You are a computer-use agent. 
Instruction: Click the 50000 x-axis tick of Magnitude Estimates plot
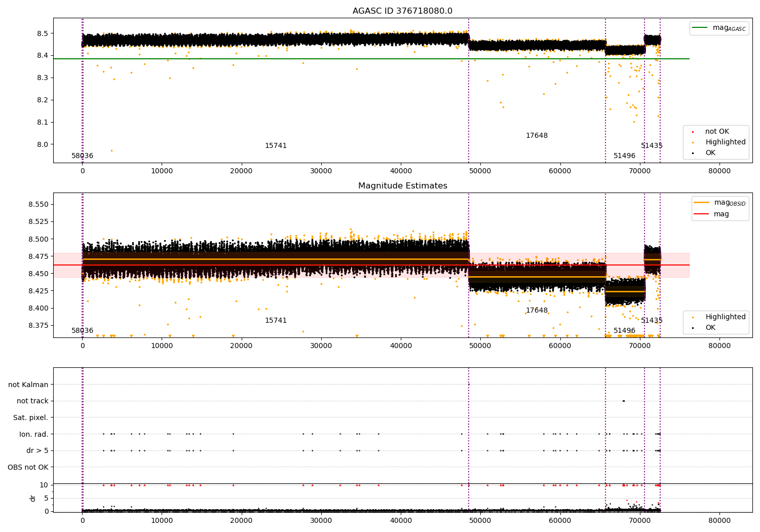pos(480,346)
